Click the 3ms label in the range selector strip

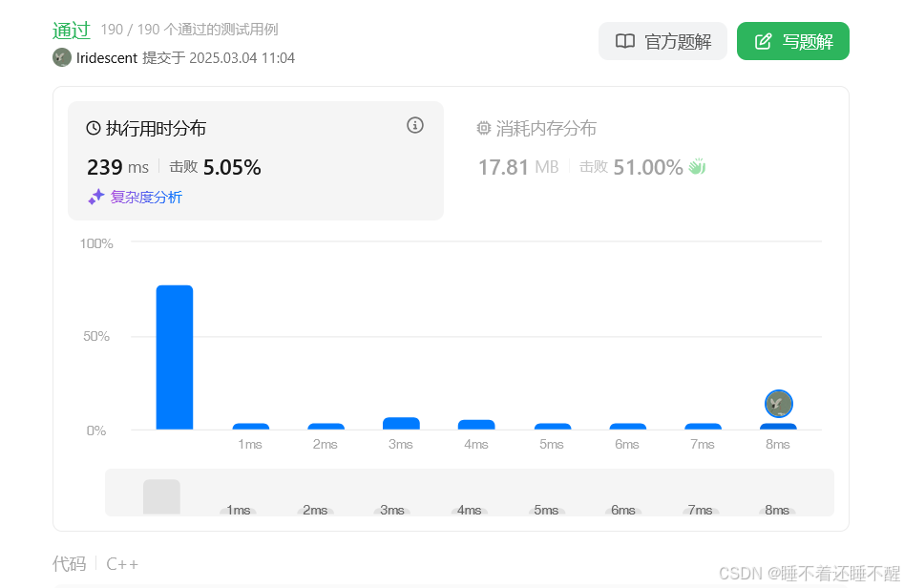tap(392, 510)
